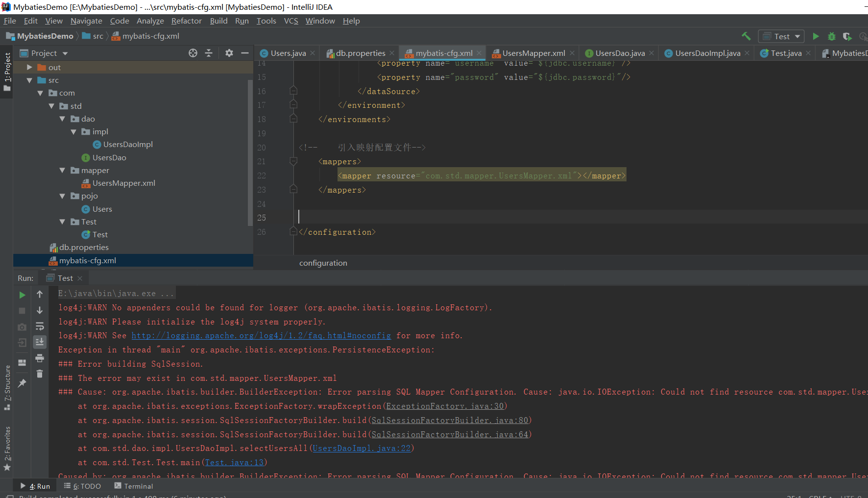Screen dimensions: 868x498
Task: Start debugging with the bug icon
Action: (x=831, y=36)
